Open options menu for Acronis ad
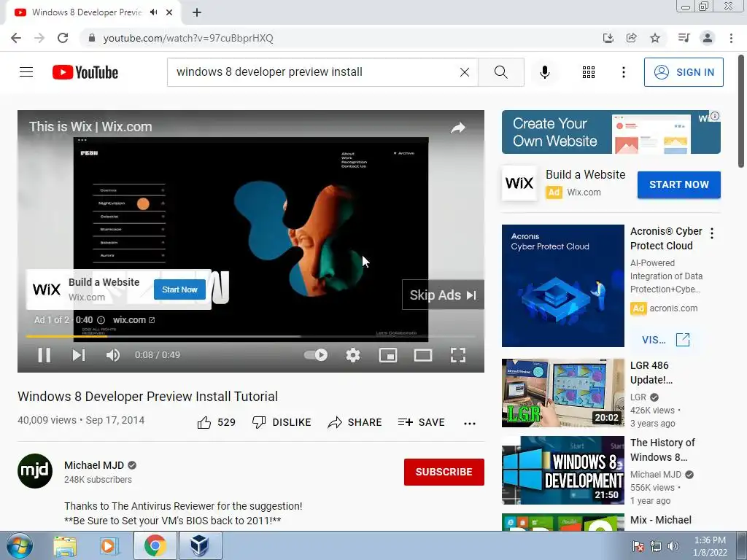The image size is (747, 560). tap(712, 233)
